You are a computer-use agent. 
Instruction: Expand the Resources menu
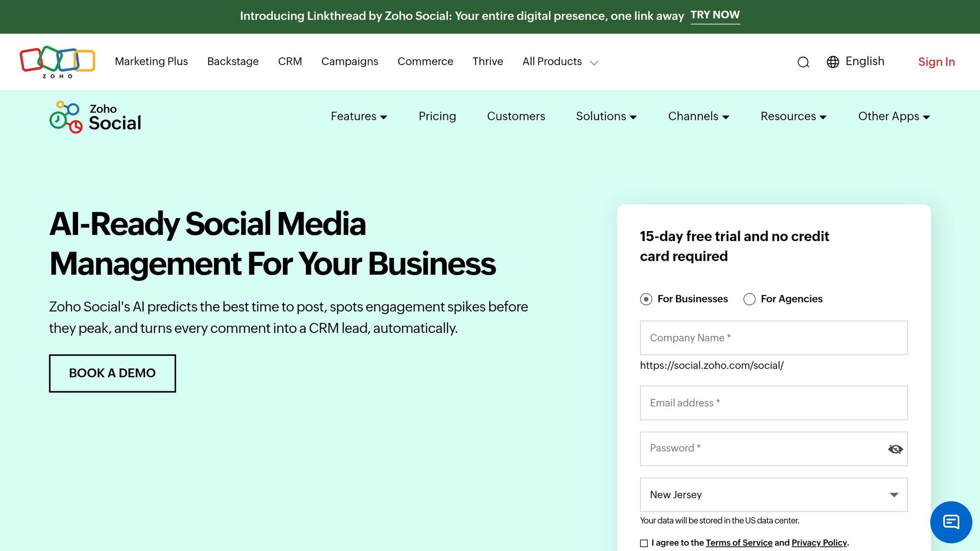pyautogui.click(x=793, y=116)
